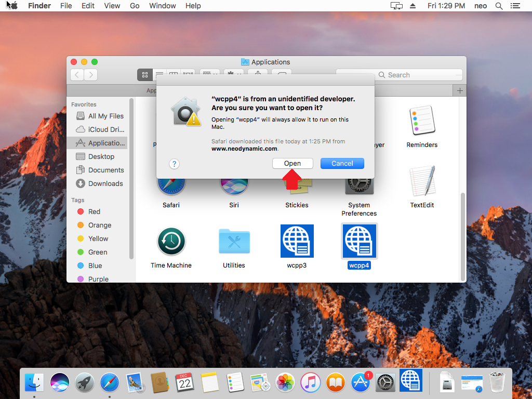
Task: Select the Reminders application in Finder window
Action: [x=422, y=121]
